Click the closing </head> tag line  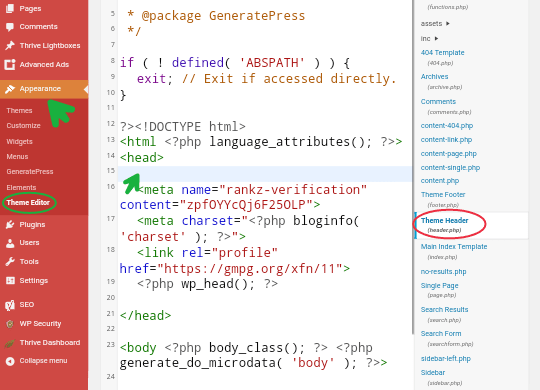145,316
